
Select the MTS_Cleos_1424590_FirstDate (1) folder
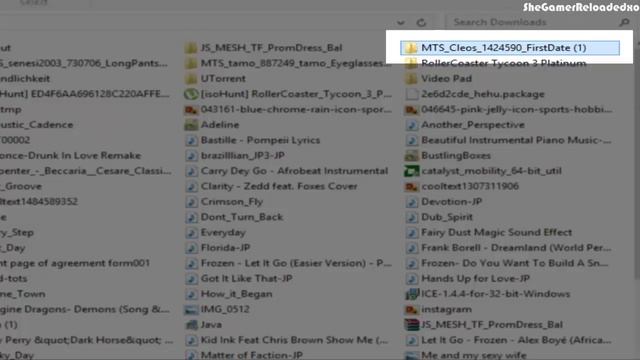[x=510, y=48]
